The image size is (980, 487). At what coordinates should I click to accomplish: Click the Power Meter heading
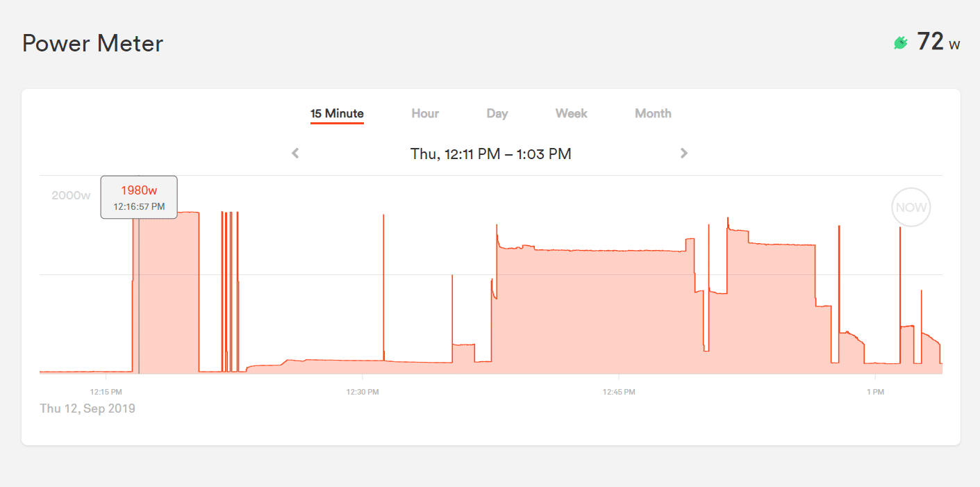[92, 43]
